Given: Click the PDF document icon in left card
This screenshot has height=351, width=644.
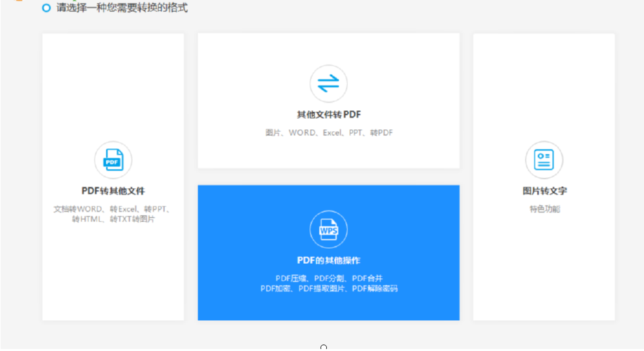Looking at the screenshot, I should tap(113, 160).
